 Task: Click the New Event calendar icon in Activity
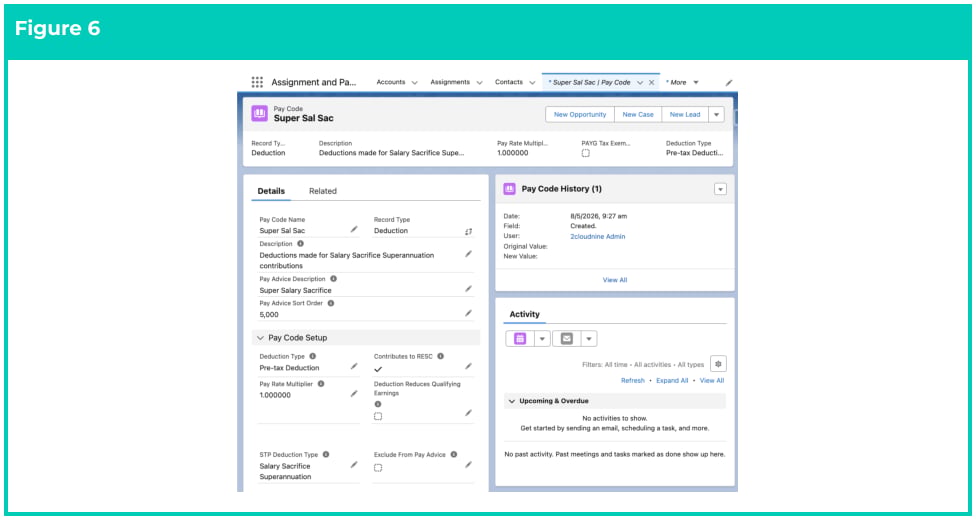(x=520, y=338)
